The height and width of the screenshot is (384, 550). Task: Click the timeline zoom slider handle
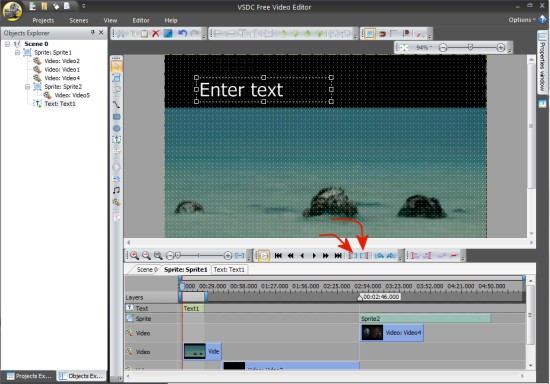point(178,256)
